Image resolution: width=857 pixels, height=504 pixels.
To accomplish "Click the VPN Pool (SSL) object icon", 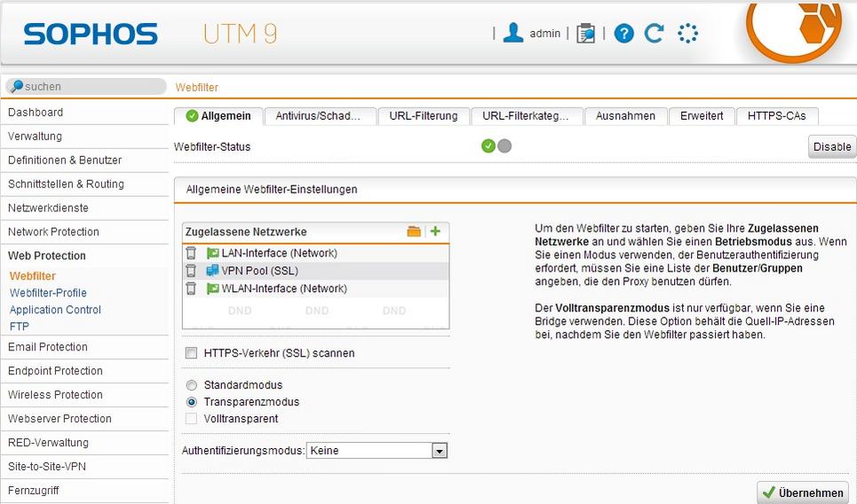I will [x=212, y=271].
